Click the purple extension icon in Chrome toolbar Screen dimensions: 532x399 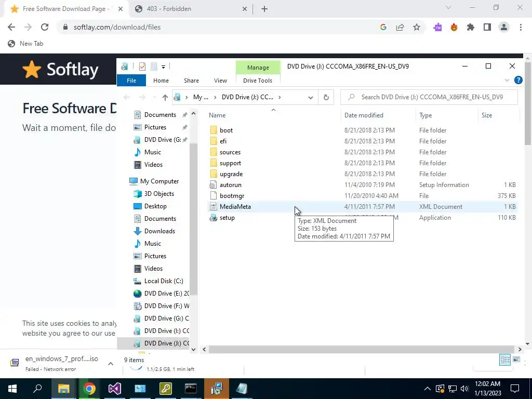tap(437, 27)
